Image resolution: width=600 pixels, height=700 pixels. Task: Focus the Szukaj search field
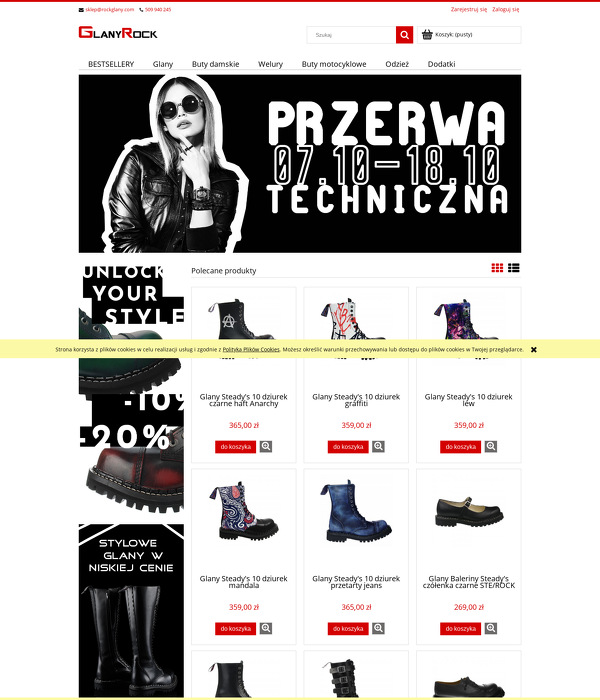click(351, 35)
